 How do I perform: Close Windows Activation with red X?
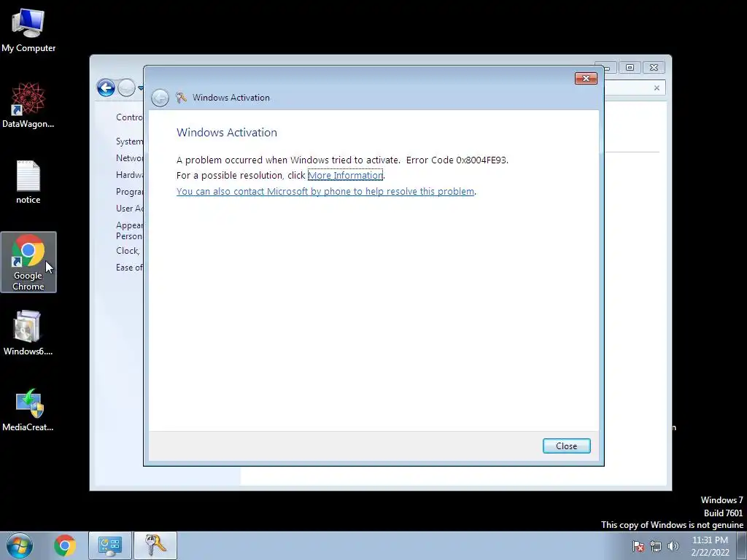pyautogui.click(x=586, y=79)
